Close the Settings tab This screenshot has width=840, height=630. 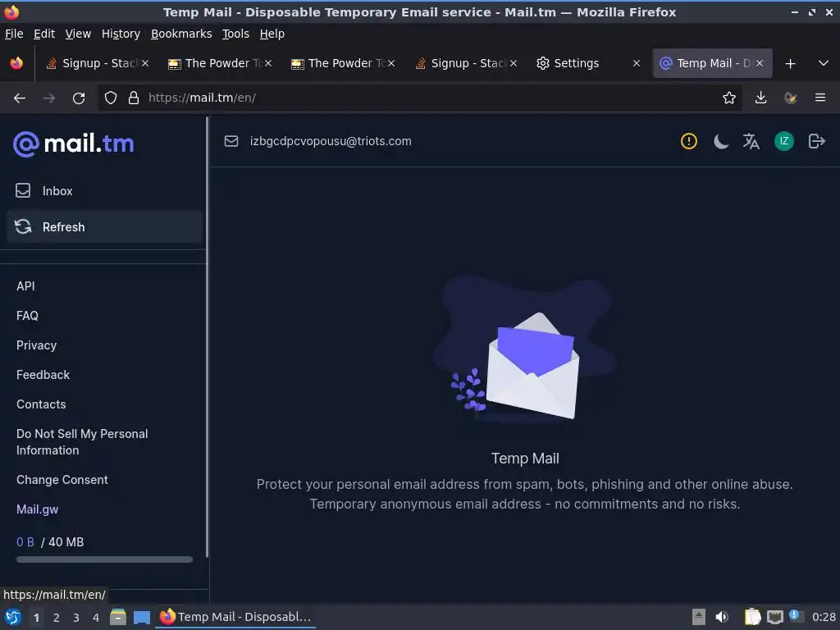click(636, 63)
